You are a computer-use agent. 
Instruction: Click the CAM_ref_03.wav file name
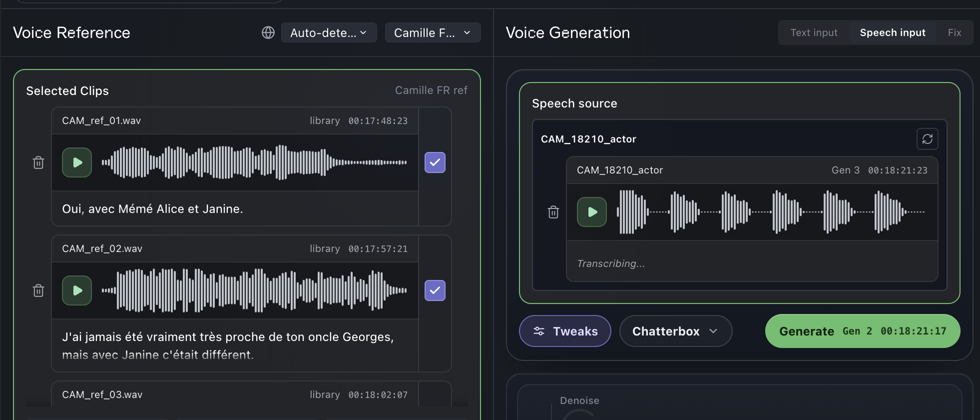[x=102, y=394]
